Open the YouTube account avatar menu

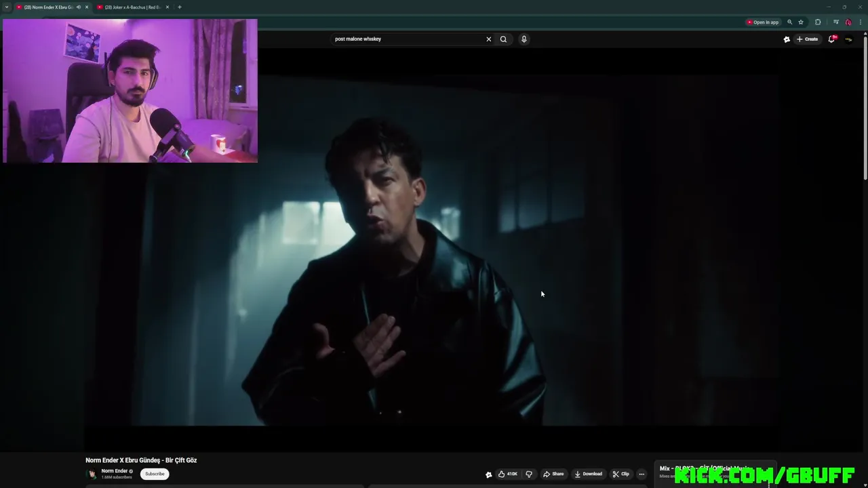(x=848, y=39)
